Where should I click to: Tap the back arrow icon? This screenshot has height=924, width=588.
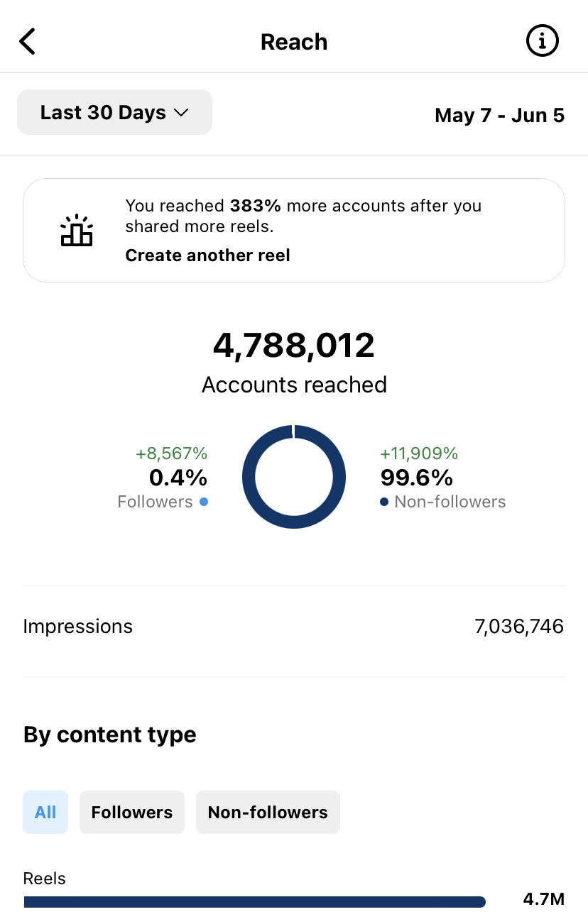click(x=27, y=42)
